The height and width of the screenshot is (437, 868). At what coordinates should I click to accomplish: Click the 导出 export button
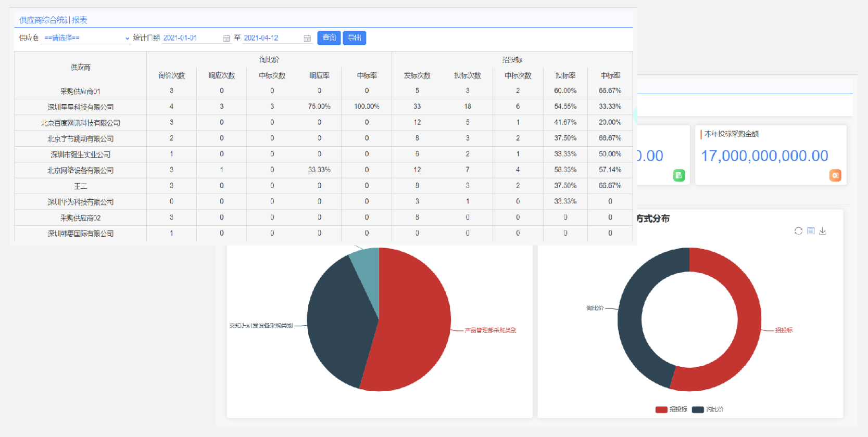[x=355, y=38]
